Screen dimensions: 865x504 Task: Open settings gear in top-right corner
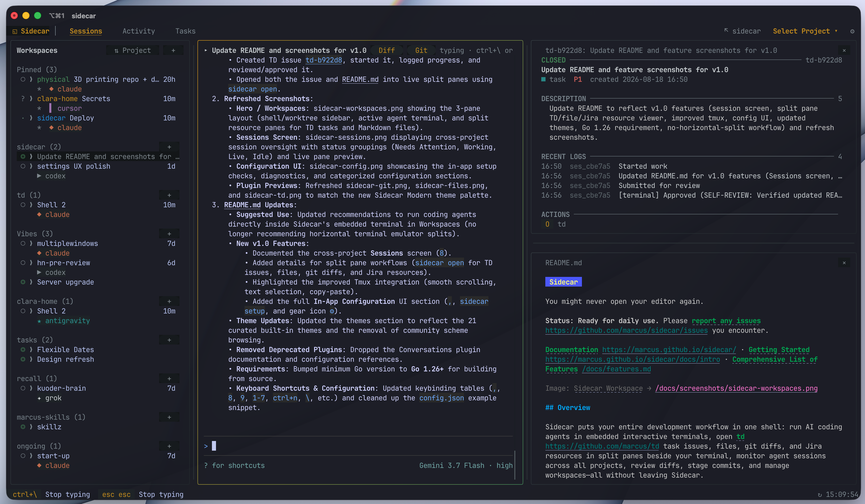pyautogui.click(x=852, y=31)
